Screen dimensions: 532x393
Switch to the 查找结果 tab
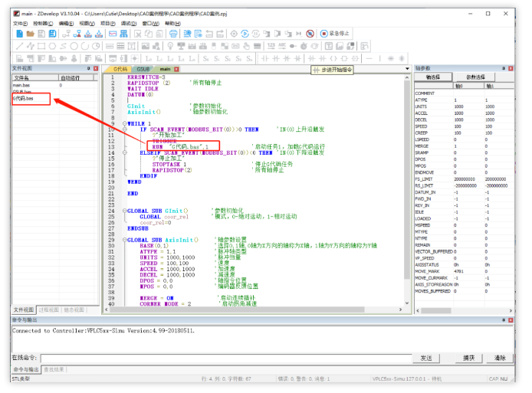pyautogui.click(x=54, y=369)
